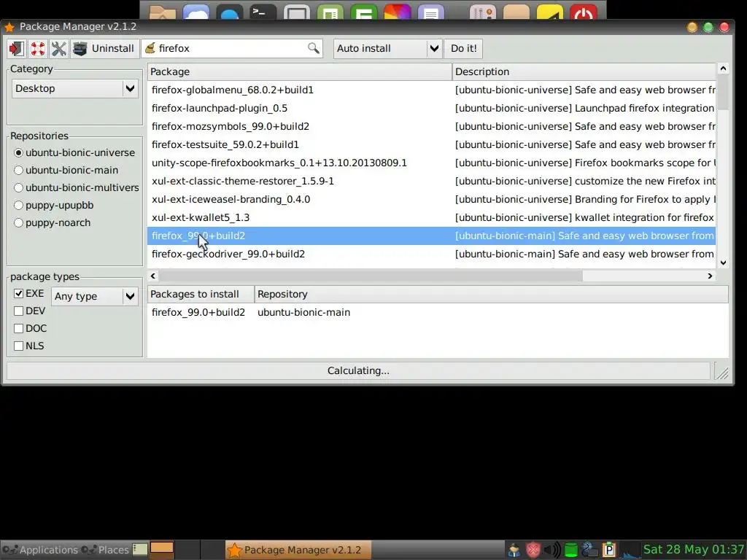
Task: Click in the firefox search field
Action: [x=232, y=48]
